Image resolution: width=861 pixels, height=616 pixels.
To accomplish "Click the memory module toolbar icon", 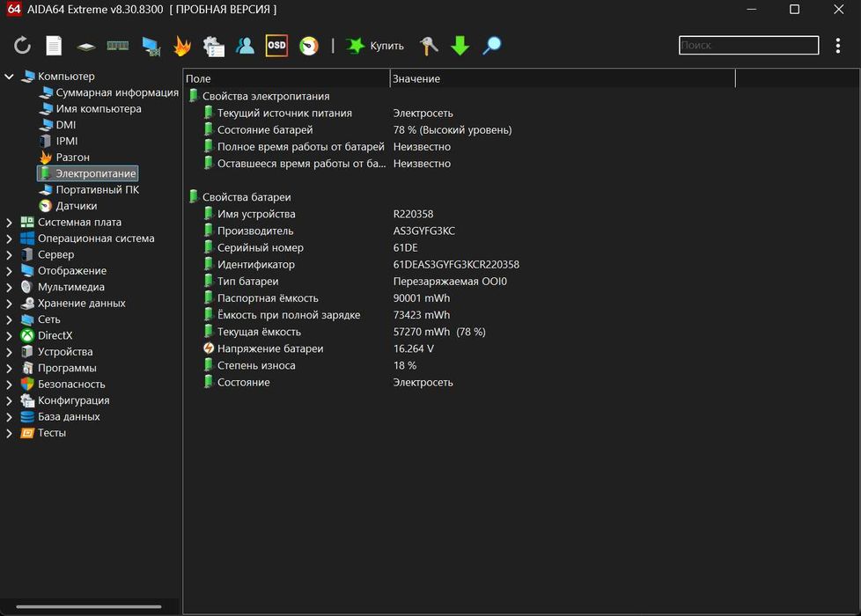I will [x=117, y=46].
